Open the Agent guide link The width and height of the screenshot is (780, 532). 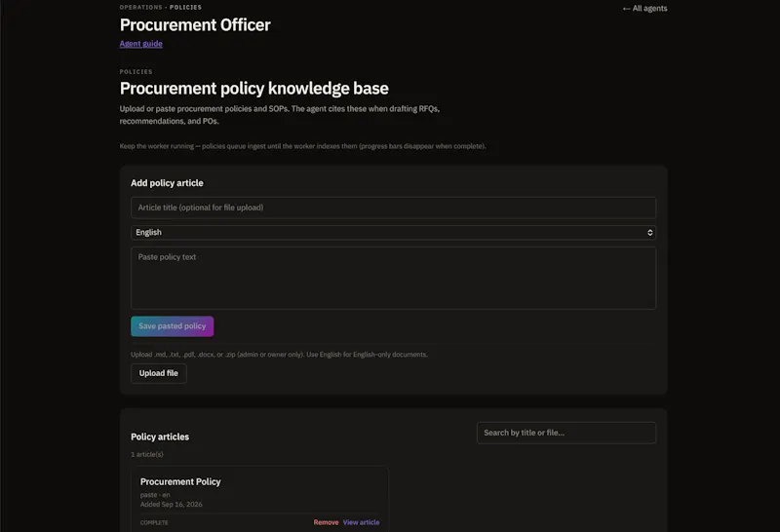[x=140, y=44]
